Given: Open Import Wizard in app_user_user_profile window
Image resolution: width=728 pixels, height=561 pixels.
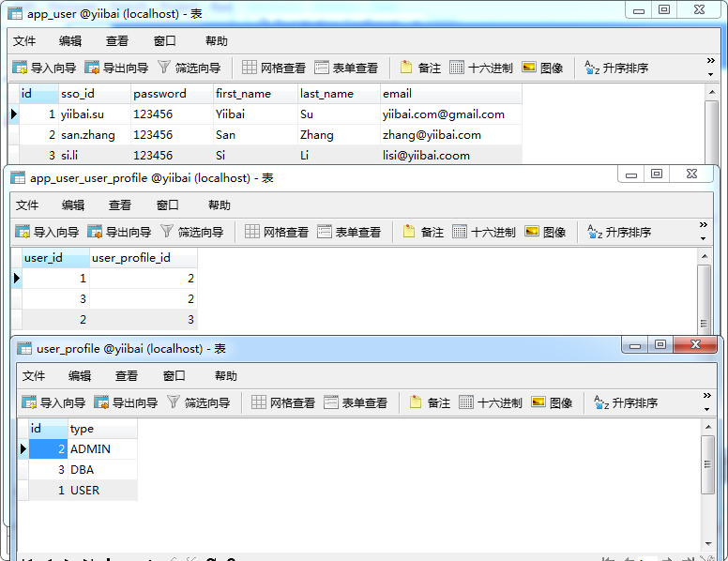Looking at the screenshot, I should click(x=47, y=232).
